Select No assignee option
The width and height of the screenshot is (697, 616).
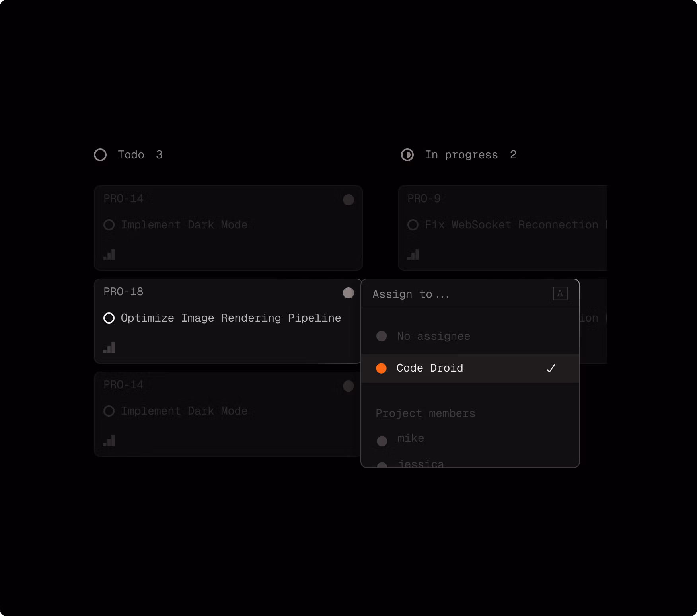tap(470, 336)
